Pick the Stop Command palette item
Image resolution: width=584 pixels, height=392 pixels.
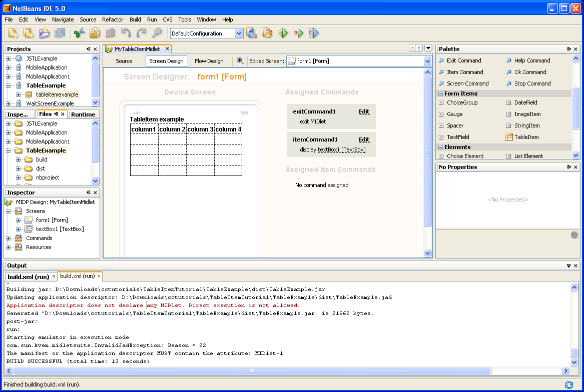click(528, 83)
